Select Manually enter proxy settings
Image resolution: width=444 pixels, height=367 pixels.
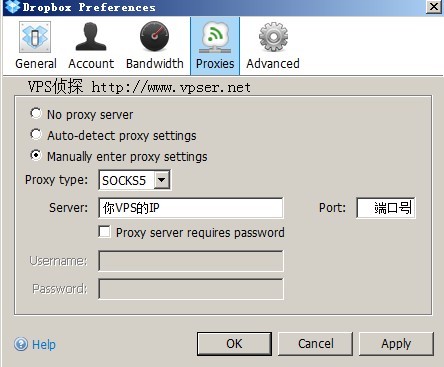(36, 155)
